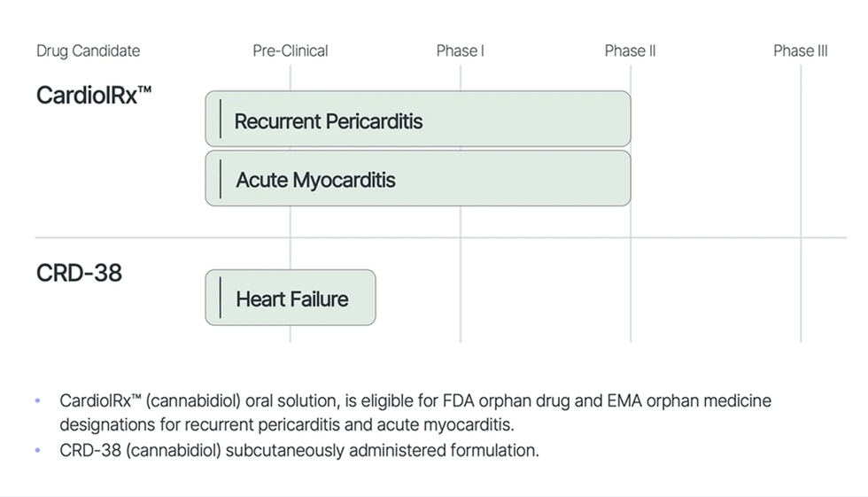Select the Pre-Clinical stage header

click(291, 50)
